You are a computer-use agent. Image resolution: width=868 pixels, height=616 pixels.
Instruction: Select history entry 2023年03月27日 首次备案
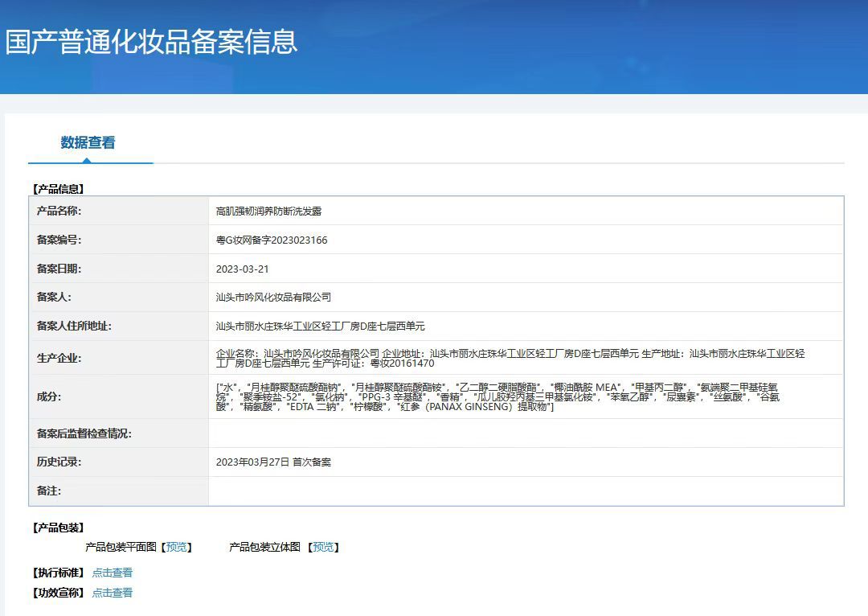click(x=273, y=462)
